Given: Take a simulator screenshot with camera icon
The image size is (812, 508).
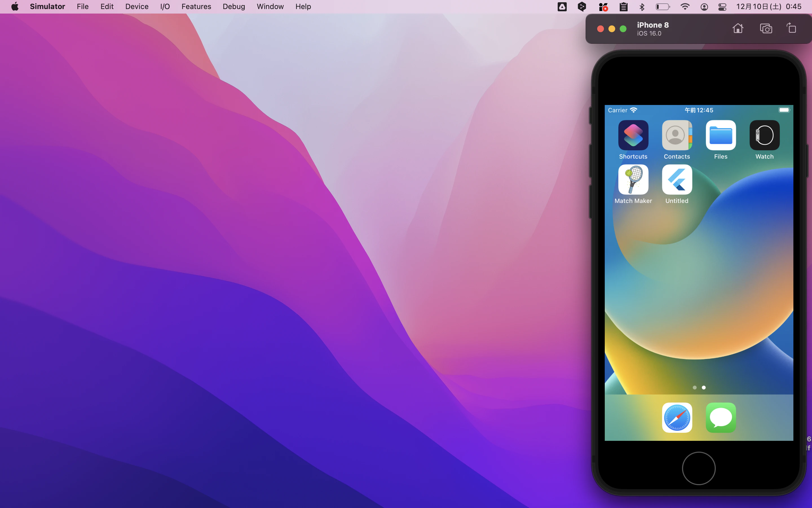Looking at the screenshot, I should (766, 29).
